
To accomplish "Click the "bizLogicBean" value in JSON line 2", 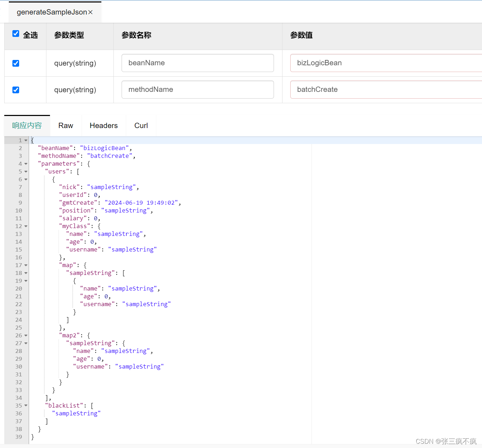I will [104, 148].
